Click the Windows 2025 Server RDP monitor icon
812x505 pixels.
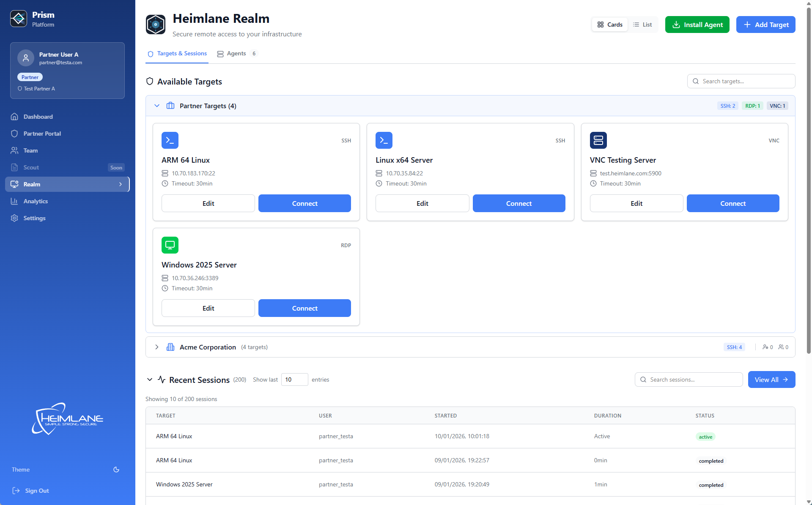tap(170, 245)
